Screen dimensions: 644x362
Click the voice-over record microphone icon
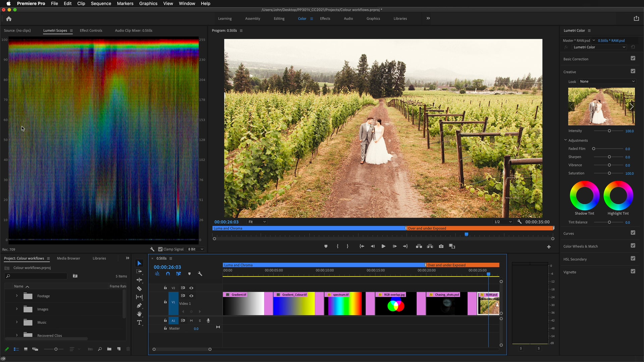[x=208, y=320]
